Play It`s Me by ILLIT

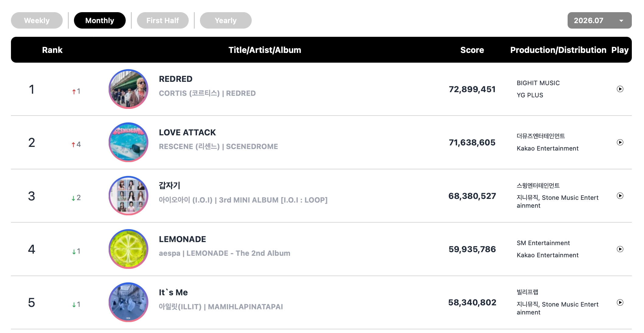coord(620,303)
